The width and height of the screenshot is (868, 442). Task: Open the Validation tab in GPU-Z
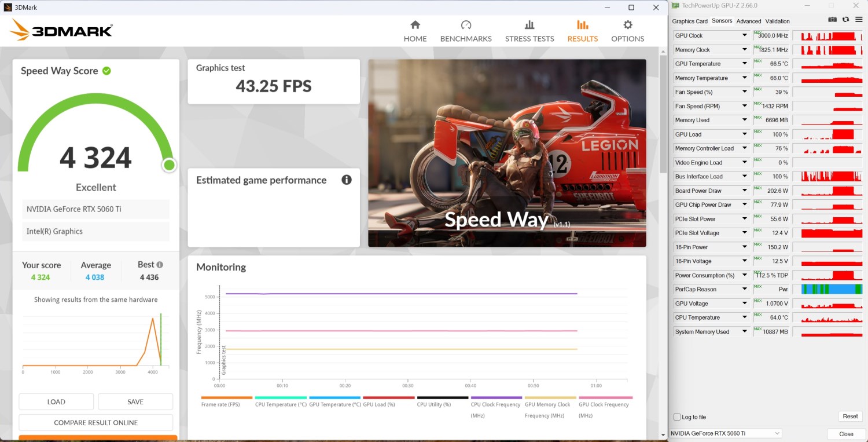pos(777,21)
